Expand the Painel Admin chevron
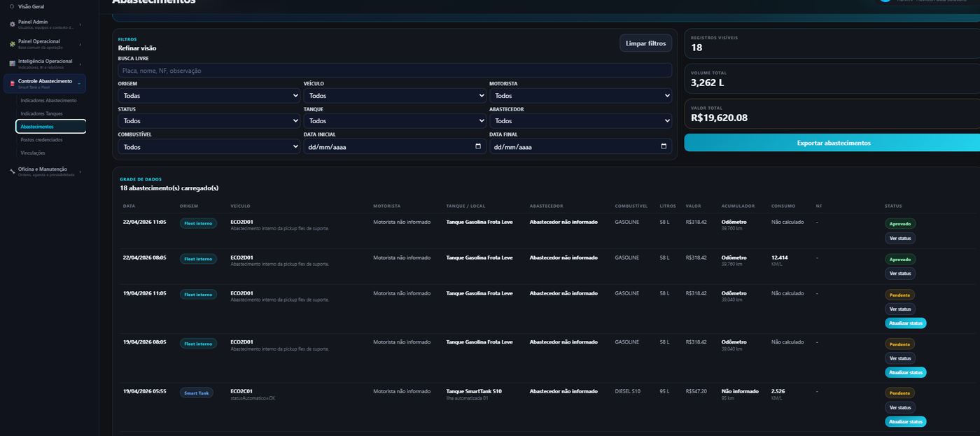Screen dimensions: 980x436 tap(80, 24)
